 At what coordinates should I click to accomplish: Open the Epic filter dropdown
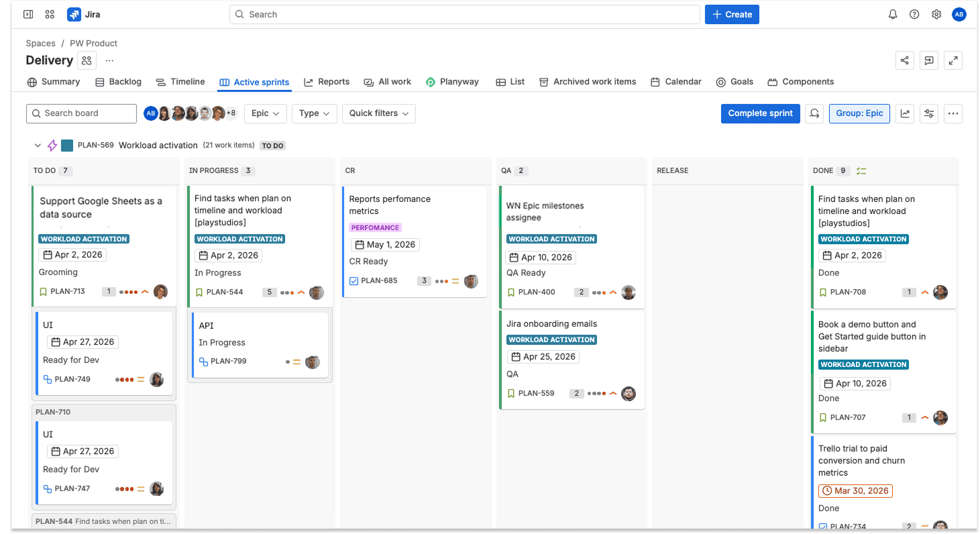tap(265, 113)
